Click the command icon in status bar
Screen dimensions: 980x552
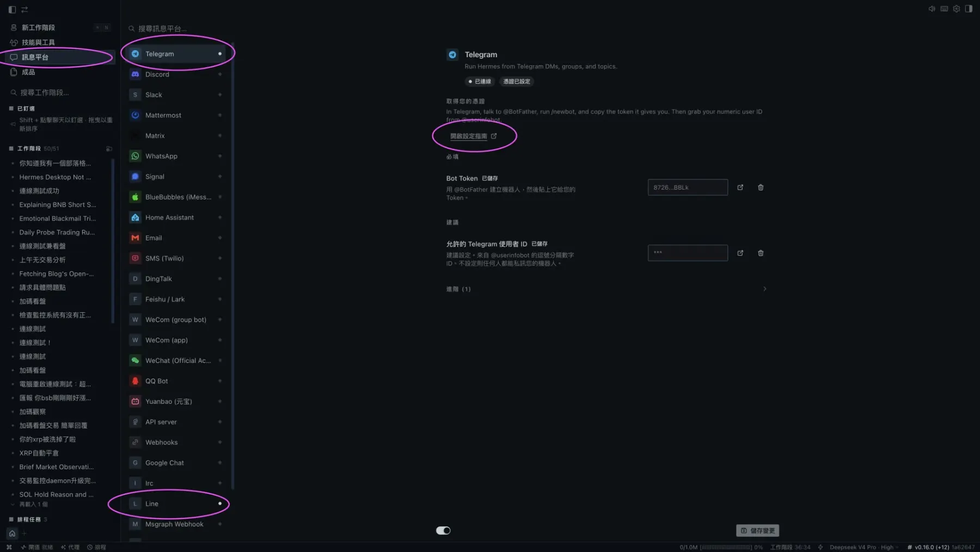pos(9,547)
